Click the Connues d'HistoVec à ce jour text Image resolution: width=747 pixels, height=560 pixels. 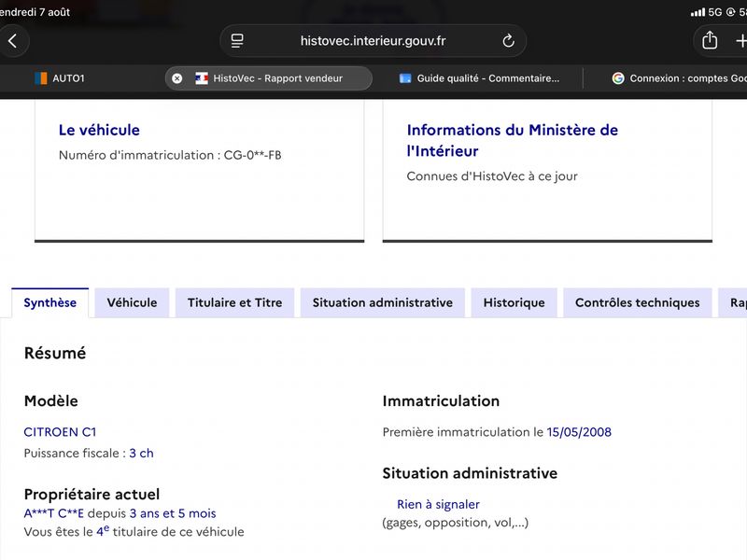[x=492, y=176]
